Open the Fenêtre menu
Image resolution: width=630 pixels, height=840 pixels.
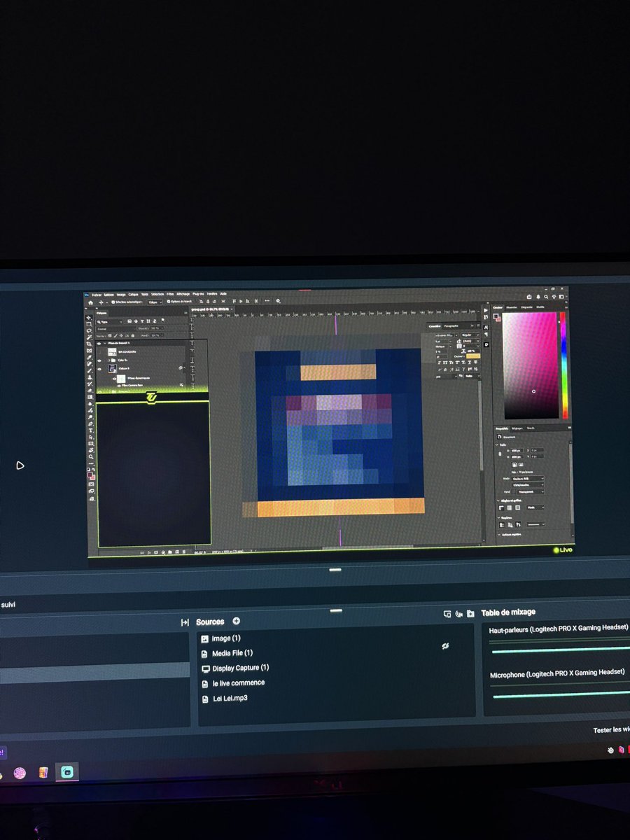(x=212, y=294)
